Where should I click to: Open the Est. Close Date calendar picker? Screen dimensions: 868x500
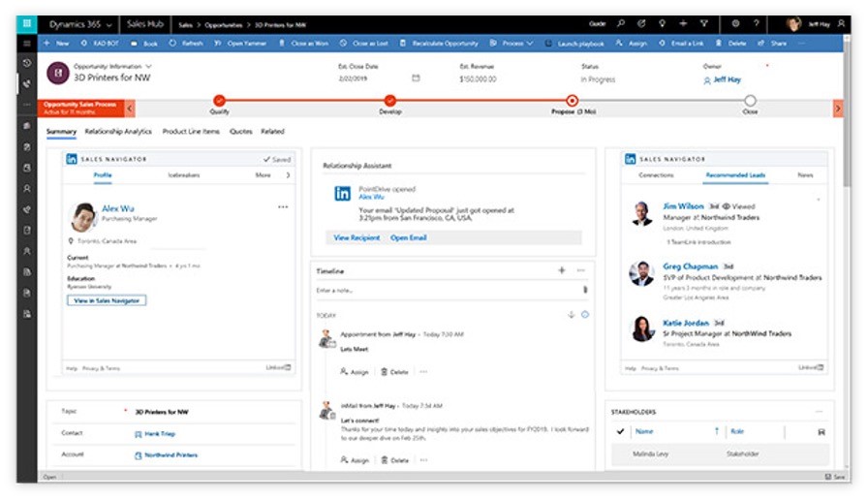coord(416,78)
